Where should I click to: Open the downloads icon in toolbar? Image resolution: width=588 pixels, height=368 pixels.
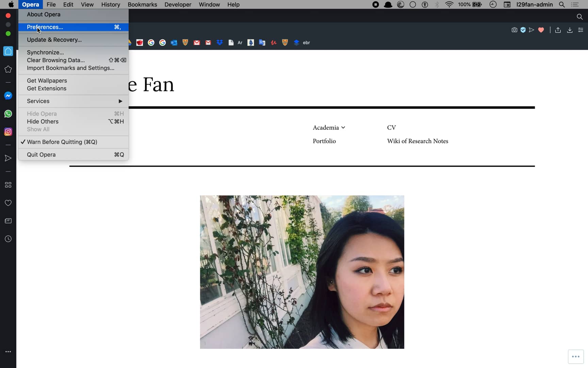point(570,30)
